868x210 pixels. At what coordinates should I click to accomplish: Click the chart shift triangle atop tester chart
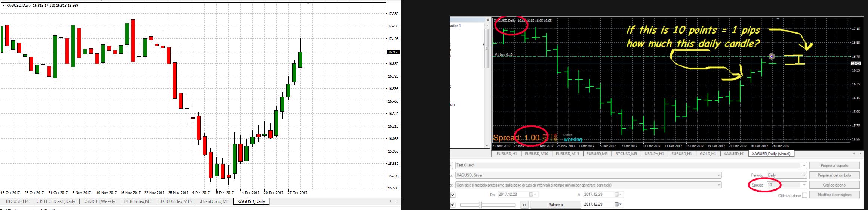pos(778,19)
